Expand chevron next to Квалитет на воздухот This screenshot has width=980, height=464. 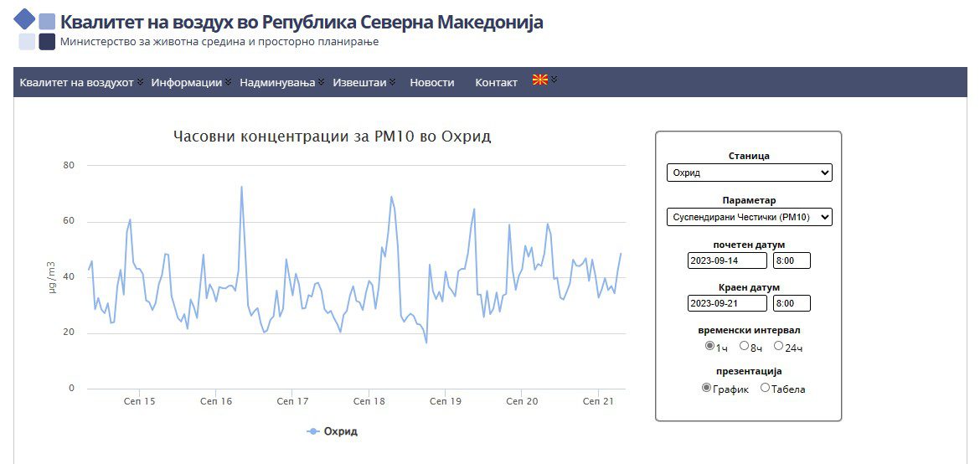point(141,82)
